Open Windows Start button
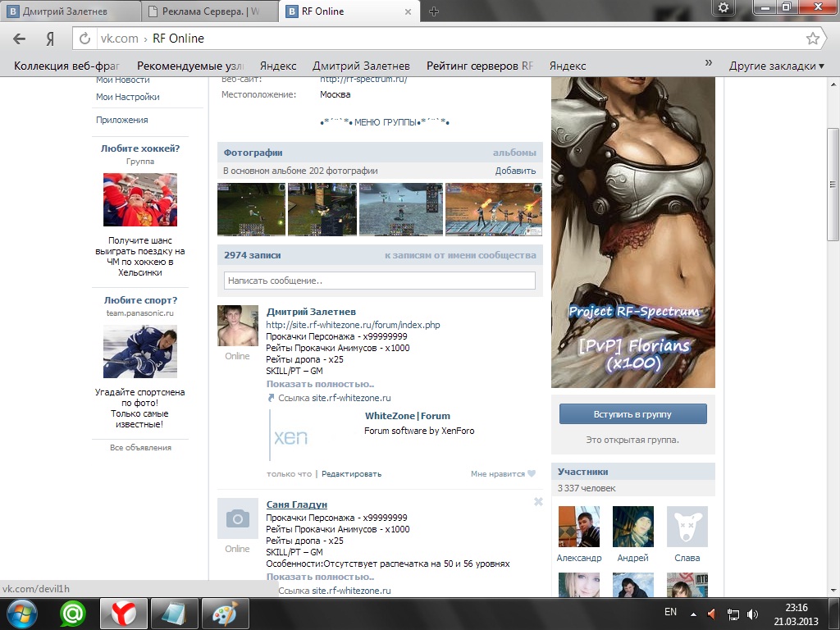 tap(21, 614)
